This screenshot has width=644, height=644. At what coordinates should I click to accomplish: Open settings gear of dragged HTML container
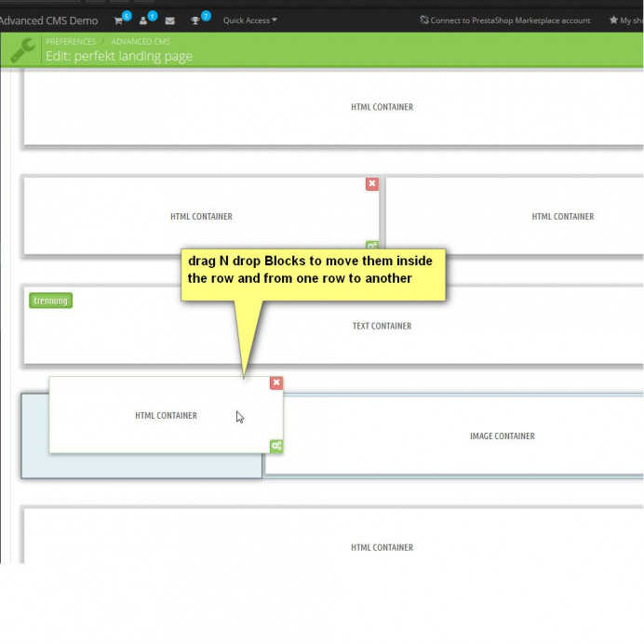(x=276, y=446)
